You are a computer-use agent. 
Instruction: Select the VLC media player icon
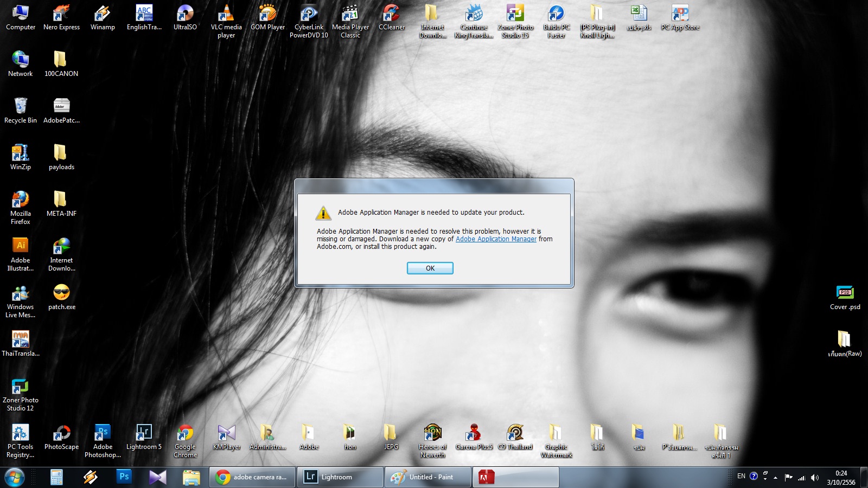click(x=226, y=21)
